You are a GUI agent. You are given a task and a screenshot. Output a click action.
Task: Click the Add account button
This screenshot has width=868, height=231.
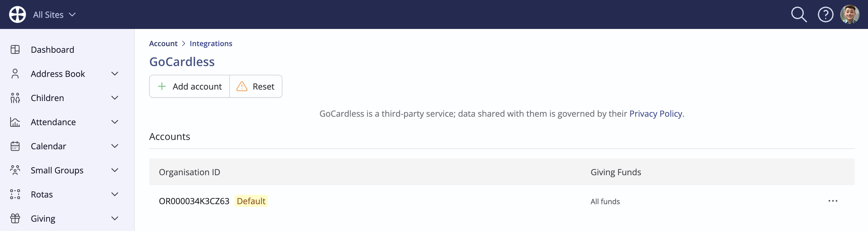coord(190,87)
